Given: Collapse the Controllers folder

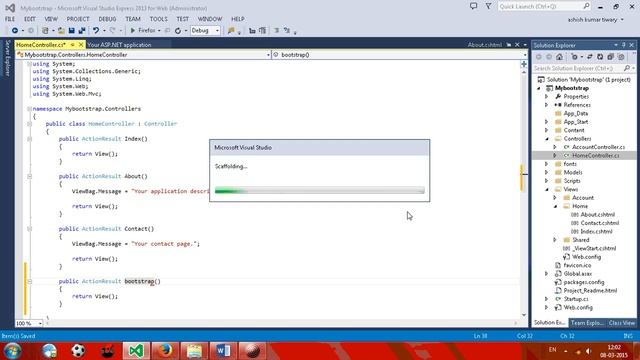Looking at the screenshot, I should click(x=547, y=139).
